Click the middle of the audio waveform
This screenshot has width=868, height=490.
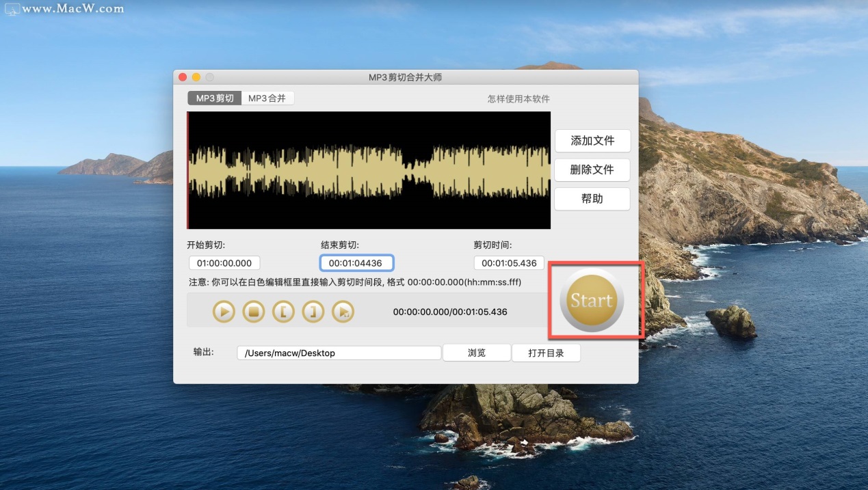(x=369, y=170)
